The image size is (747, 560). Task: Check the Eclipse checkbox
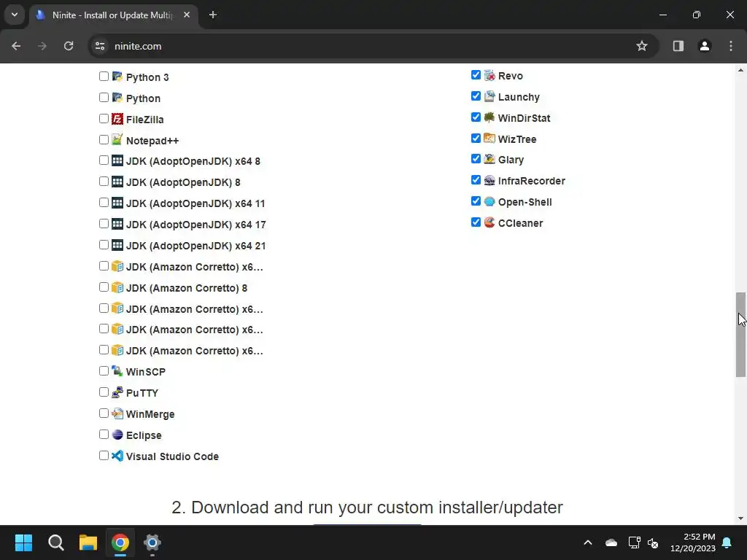tap(104, 435)
